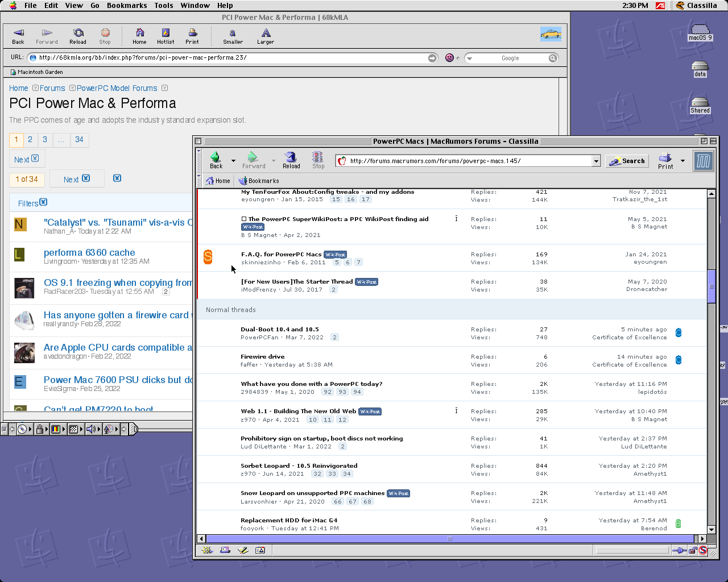
Task: Click Stop in 68kMLA browser toolbar
Action: pos(105,37)
